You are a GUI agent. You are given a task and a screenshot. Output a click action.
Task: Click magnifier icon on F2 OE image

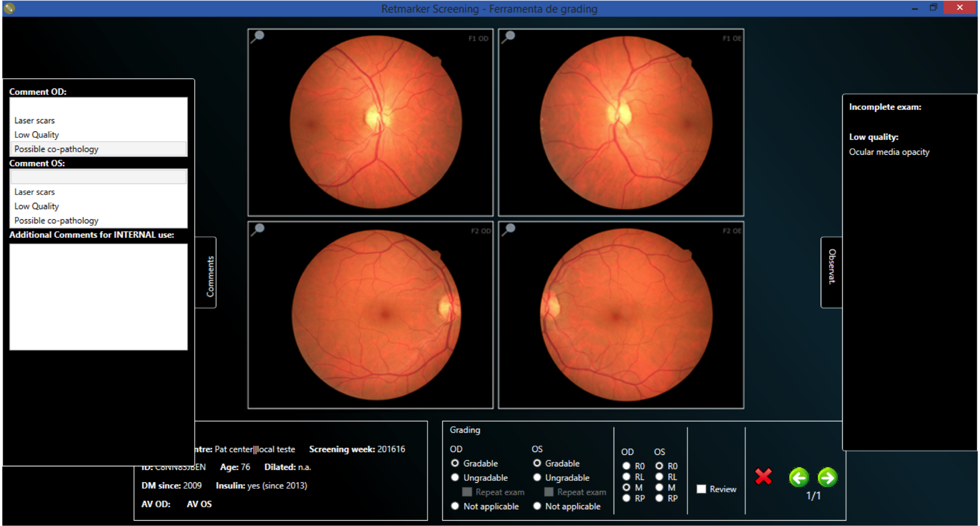pos(508,229)
